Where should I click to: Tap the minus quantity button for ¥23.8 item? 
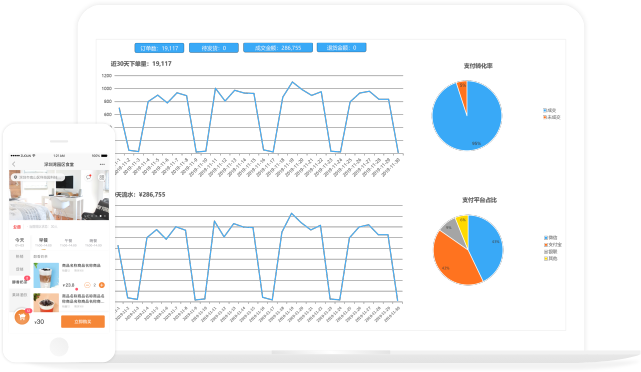coord(87,285)
